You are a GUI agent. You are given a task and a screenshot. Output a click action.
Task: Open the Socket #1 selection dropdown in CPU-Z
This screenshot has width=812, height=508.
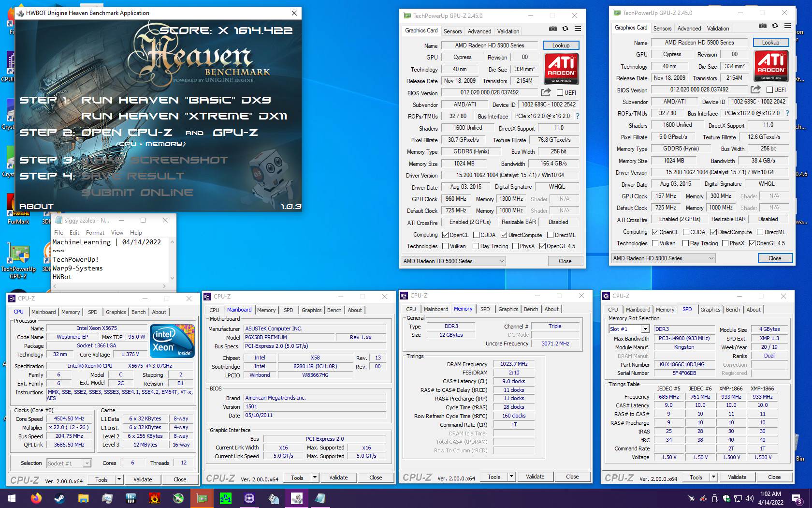[69, 463]
